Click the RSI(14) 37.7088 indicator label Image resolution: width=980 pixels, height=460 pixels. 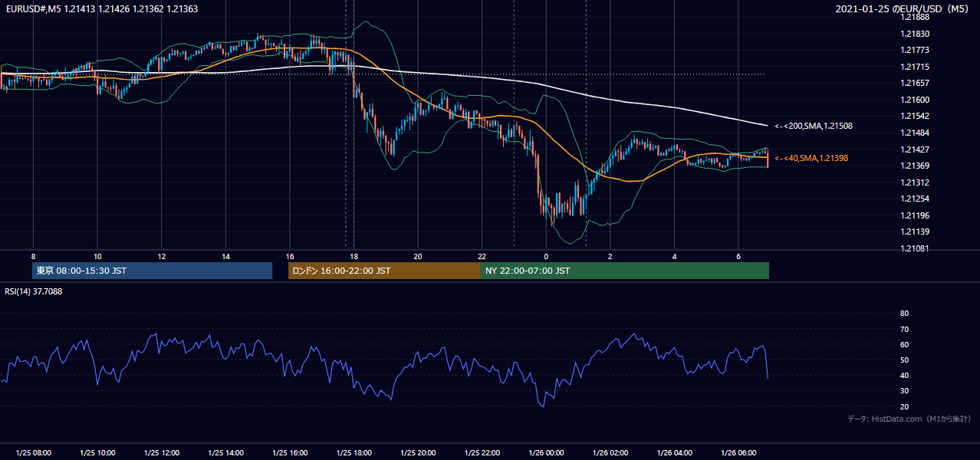point(34,291)
